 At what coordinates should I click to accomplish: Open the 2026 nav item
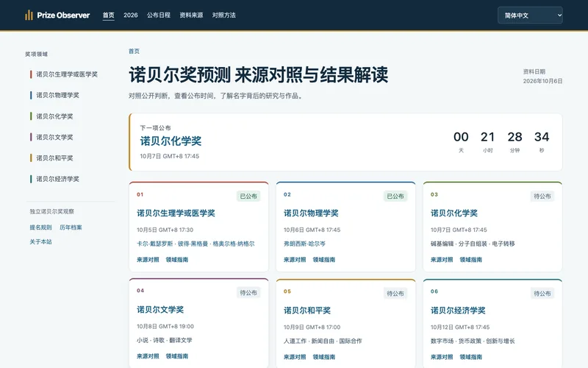pyautogui.click(x=131, y=15)
